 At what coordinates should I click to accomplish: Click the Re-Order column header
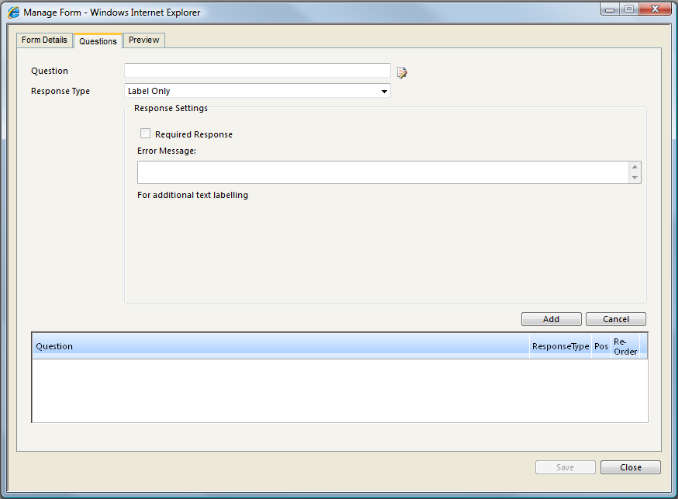point(625,346)
